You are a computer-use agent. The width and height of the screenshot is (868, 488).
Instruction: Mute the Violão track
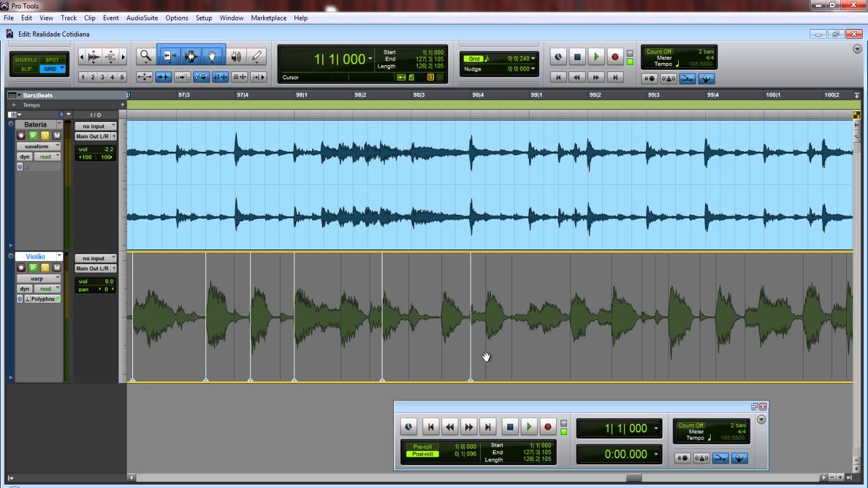[57, 268]
